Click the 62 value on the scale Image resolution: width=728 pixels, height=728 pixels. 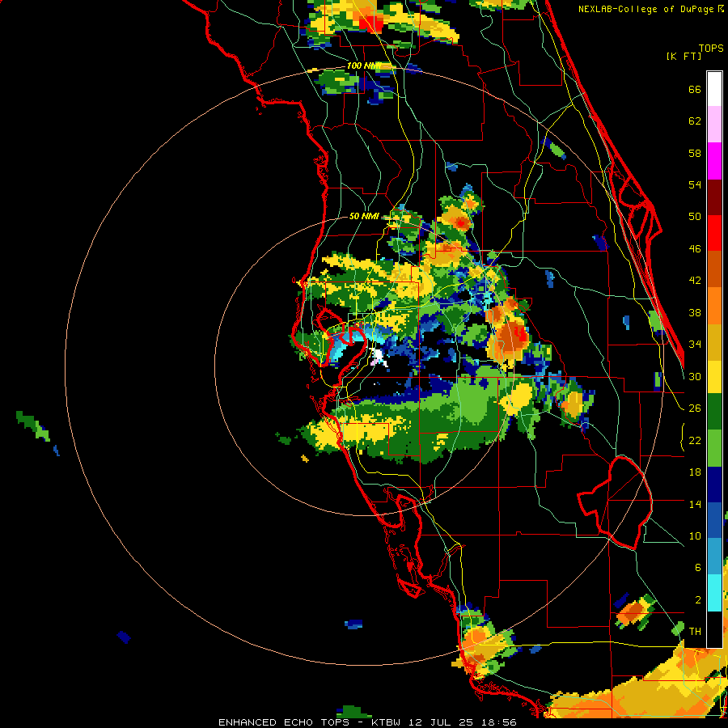click(x=695, y=121)
